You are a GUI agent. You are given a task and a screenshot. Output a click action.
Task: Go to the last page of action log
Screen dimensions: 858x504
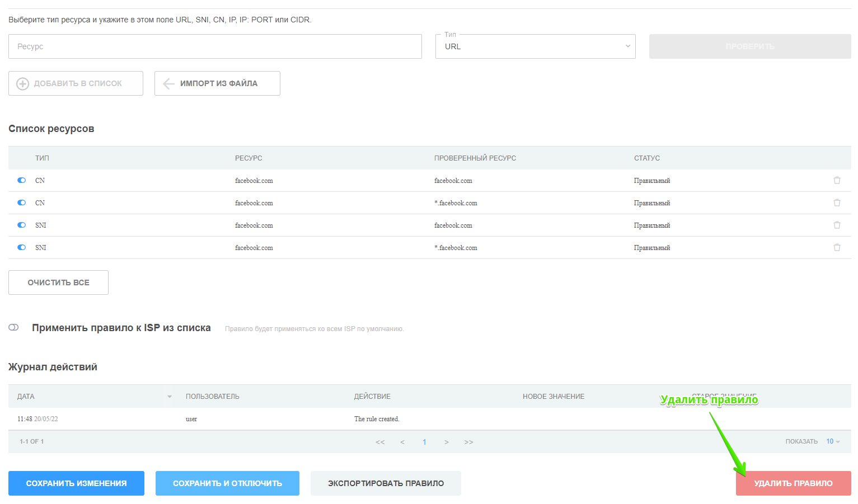pos(468,442)
